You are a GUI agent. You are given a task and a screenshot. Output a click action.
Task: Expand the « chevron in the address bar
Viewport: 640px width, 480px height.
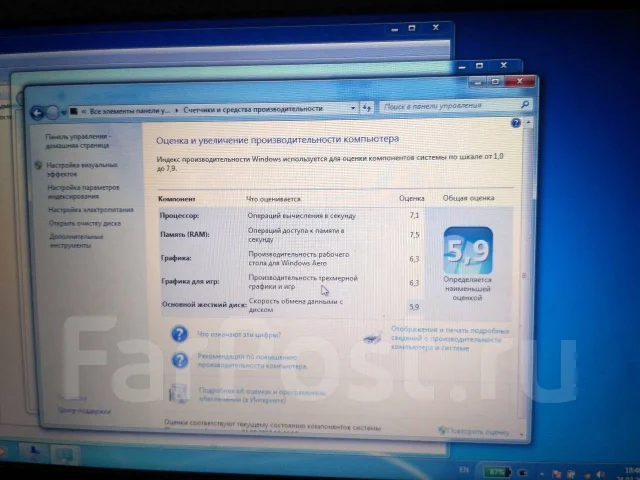click(x=84, y=111)
